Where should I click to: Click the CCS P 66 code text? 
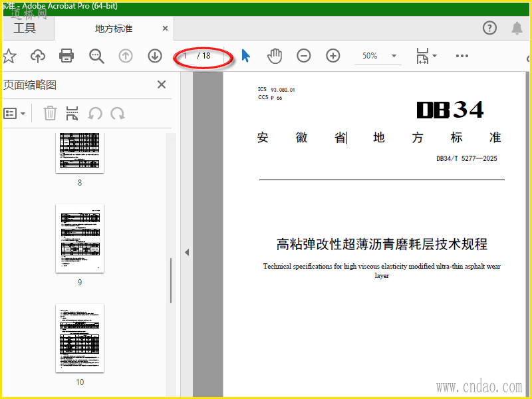coord(270,97)
